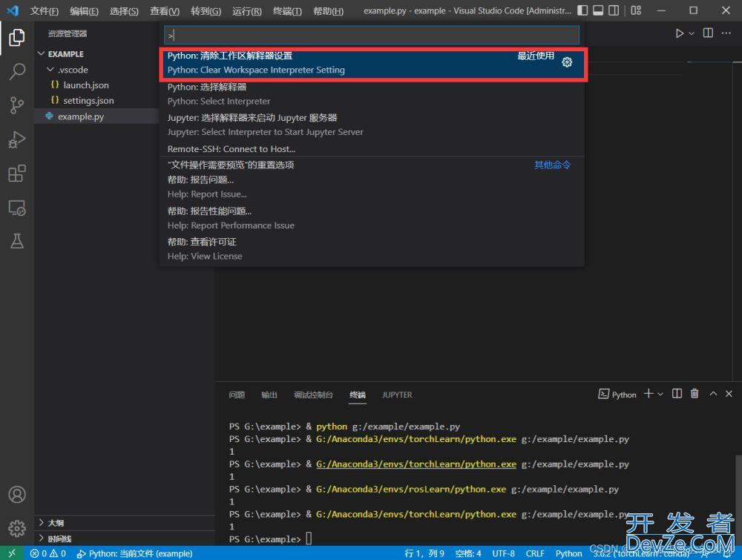Open settings.json in explorer
This screenshot has width=742, height=560.
(x=96, y=100)
